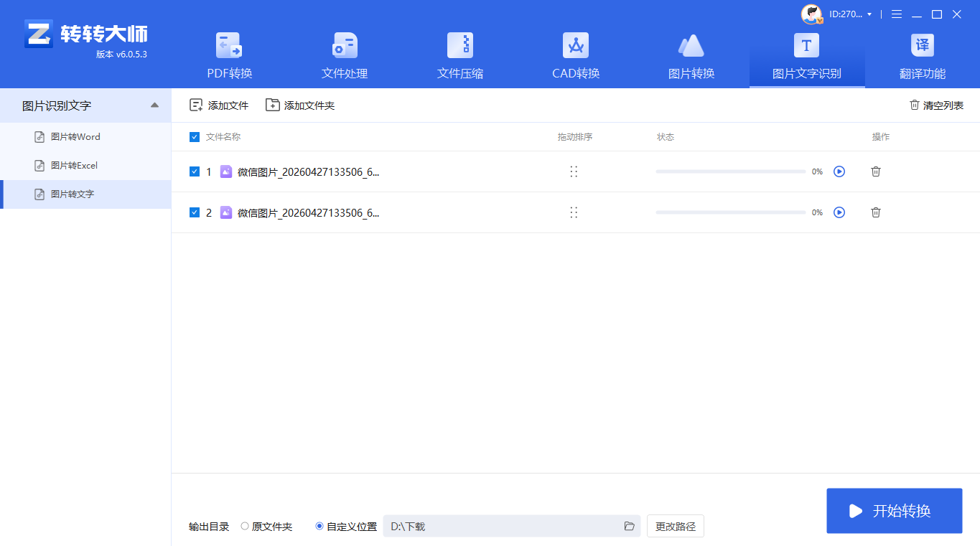Click the 图片转Excel file icon

point(40,166)
